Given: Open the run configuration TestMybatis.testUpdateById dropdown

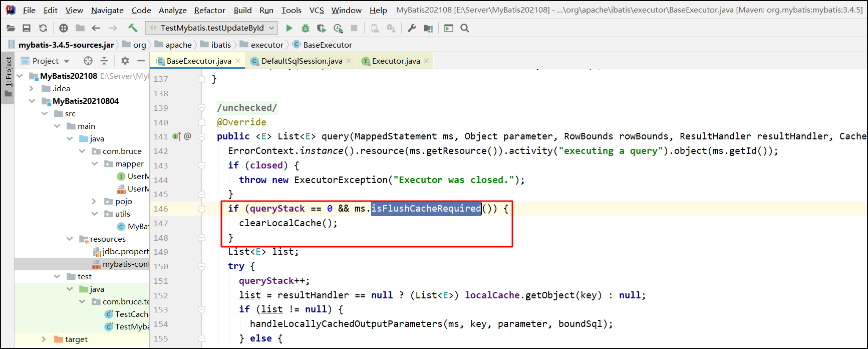Looking at the screenshot, I should coord(212,28).
